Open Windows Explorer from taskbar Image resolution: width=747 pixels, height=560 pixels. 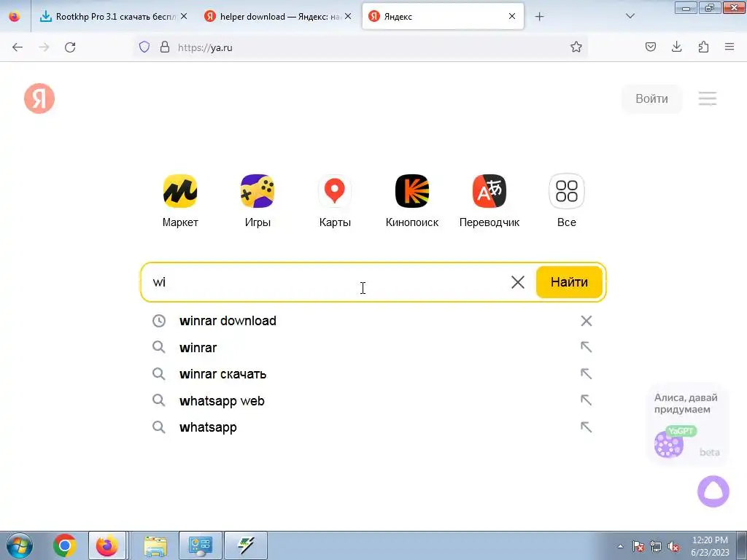point(156,545)
